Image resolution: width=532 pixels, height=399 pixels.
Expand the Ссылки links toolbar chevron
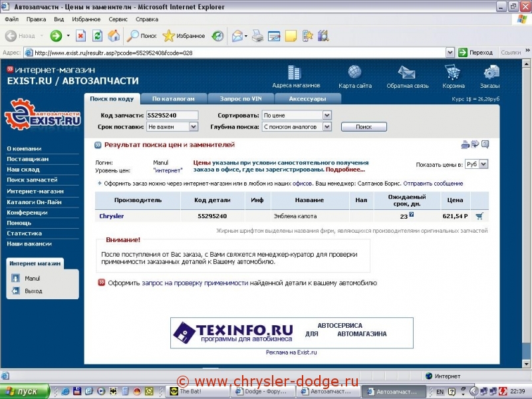coord(527,51)
